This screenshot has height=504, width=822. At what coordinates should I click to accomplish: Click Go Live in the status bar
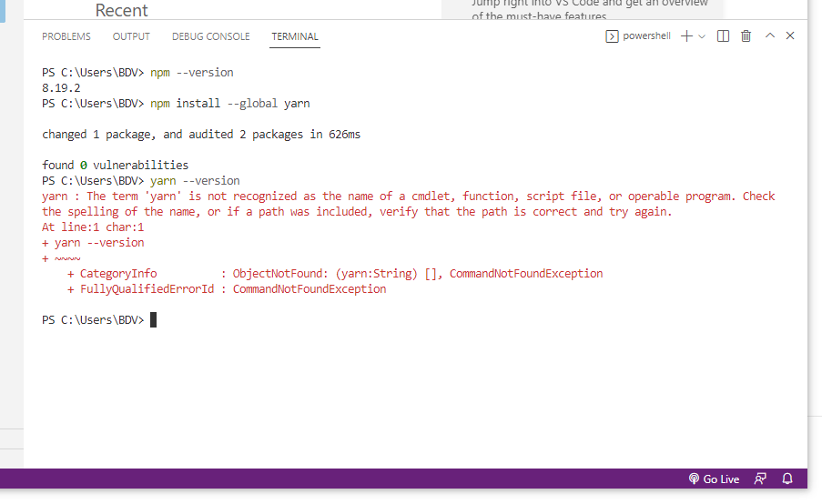tap(714, 479)
